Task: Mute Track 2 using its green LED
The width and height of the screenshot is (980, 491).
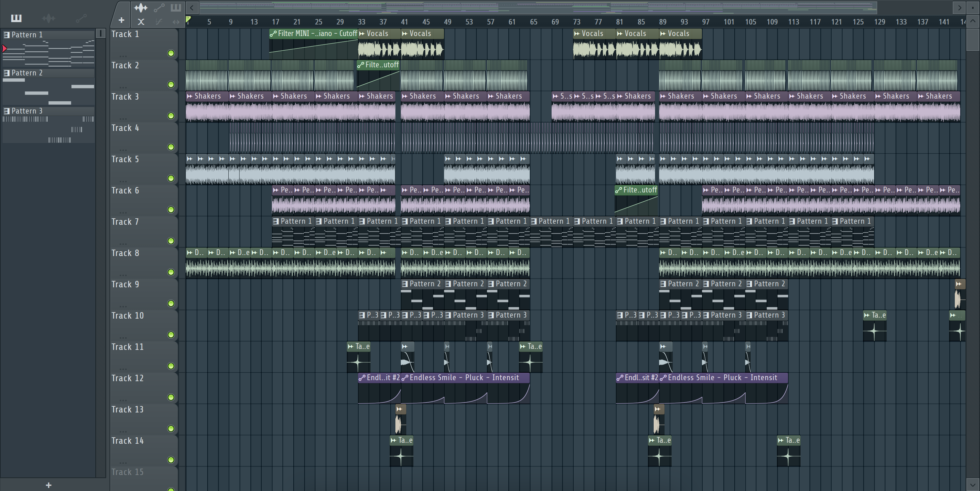Action: click(171, 84)
